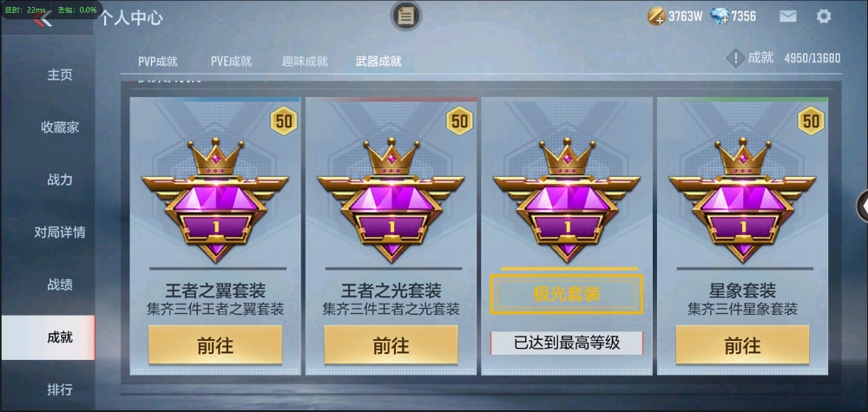Viewport: 868px width, 412px height.
Task: Go to 排行 in the left sidebar
Action: click(60, 389)
